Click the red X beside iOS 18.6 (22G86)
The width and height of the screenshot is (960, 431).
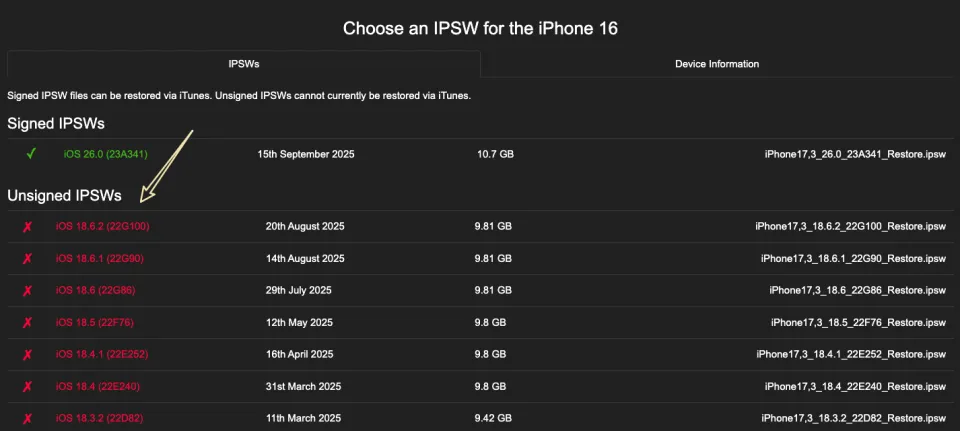[x=28, y=290]
